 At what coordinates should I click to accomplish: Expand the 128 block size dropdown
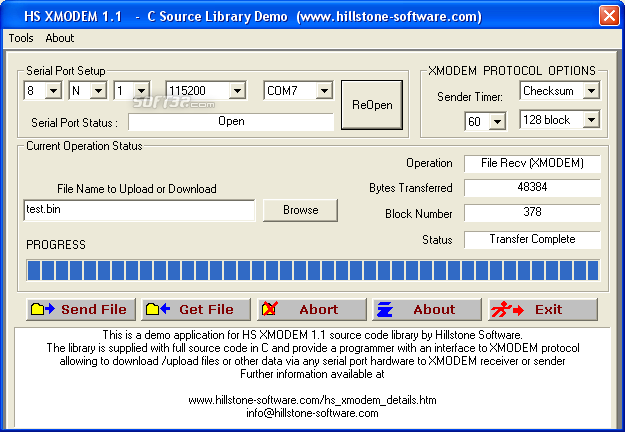pos(592,120)
